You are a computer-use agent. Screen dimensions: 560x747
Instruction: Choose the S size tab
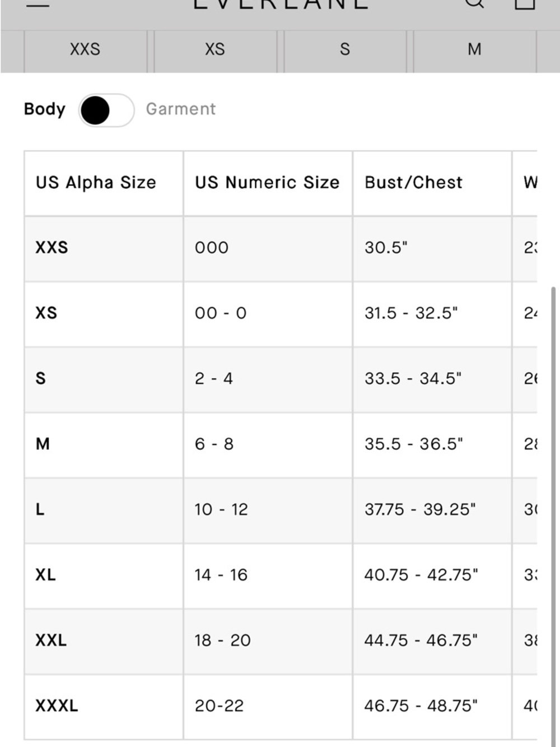(x=345, y=49)
